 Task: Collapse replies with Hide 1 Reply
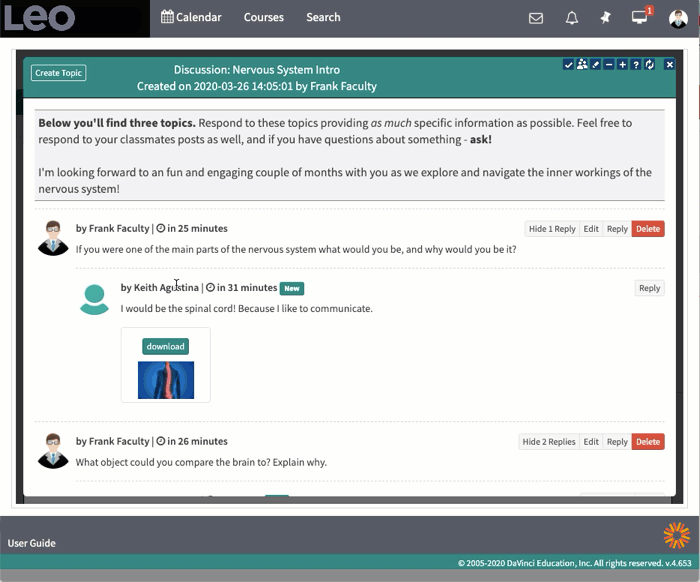[552, 229]
